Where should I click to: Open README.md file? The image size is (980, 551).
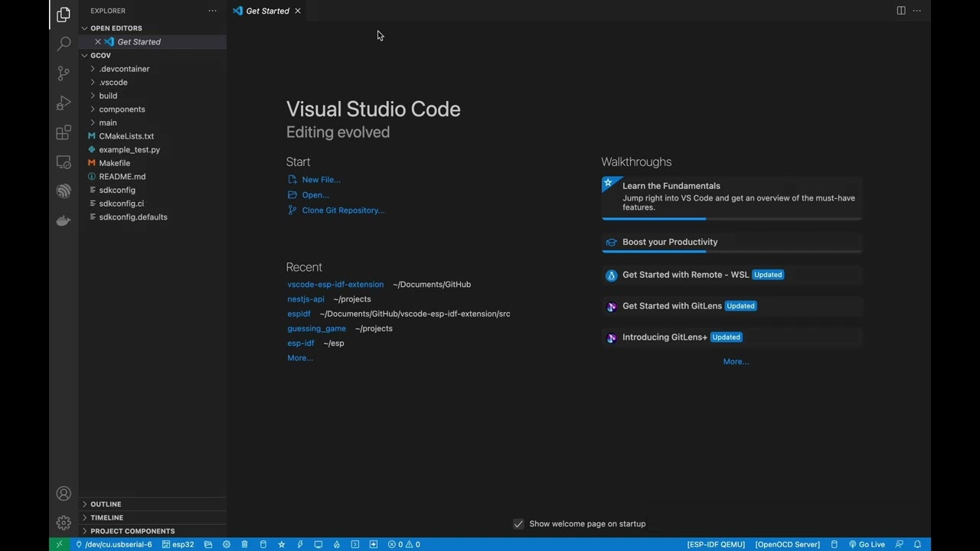click(152, 176)
